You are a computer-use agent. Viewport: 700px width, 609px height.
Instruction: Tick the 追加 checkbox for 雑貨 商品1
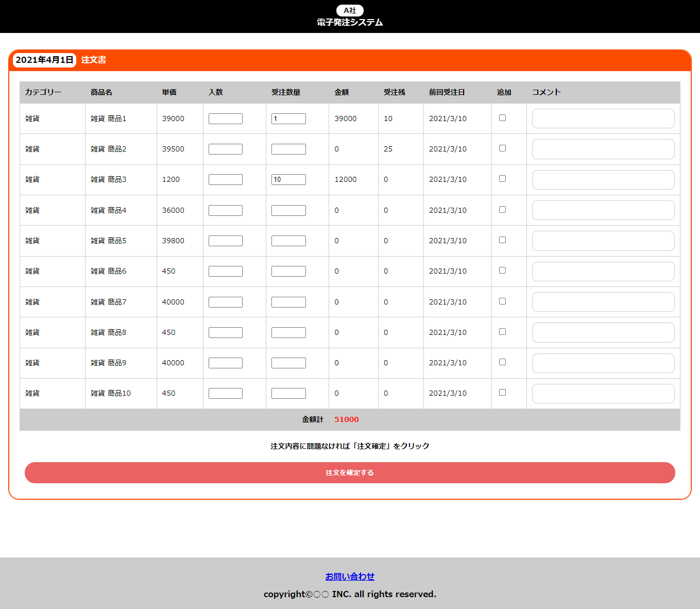point(502,118)
